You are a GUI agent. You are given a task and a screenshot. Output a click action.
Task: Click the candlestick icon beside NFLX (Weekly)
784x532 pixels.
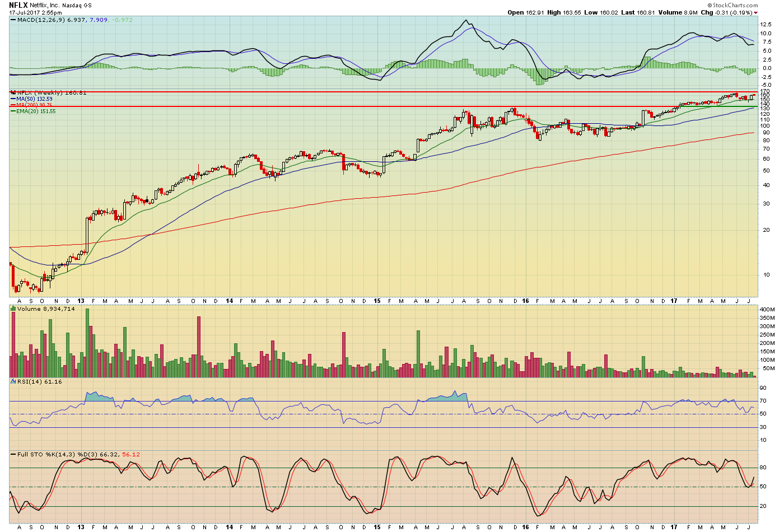pos(13,92)
